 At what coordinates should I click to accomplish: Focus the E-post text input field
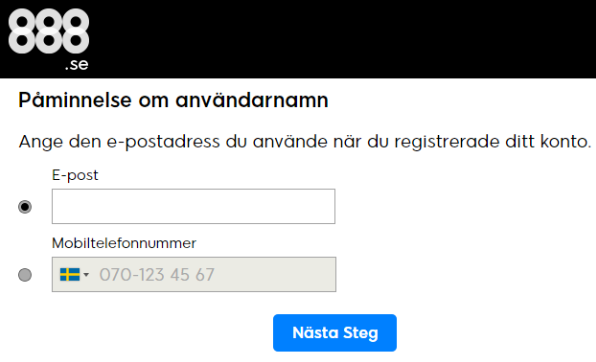click(193, 206)
